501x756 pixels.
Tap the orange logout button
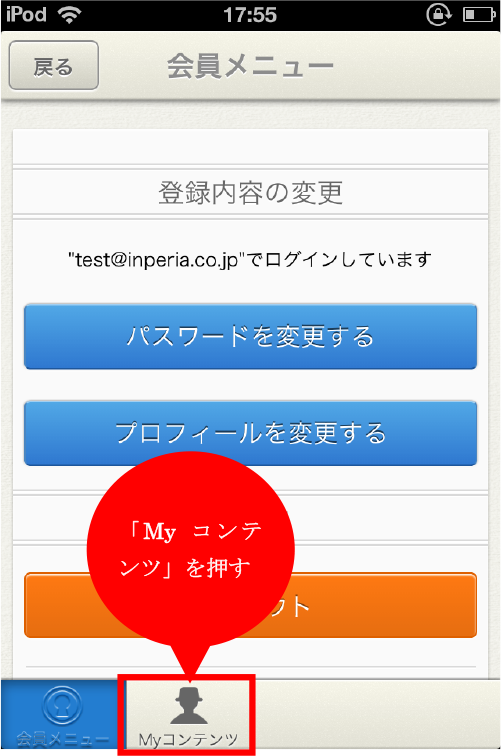(x=250, y=606)
